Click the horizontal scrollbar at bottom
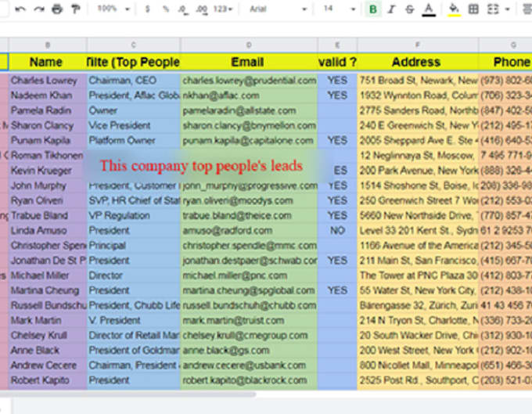Viewport: 532px width, 414px height. (x=128, y=394)
